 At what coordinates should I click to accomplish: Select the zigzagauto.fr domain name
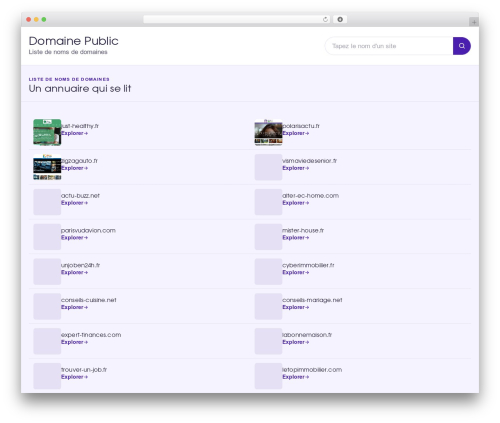coord(79,161)
